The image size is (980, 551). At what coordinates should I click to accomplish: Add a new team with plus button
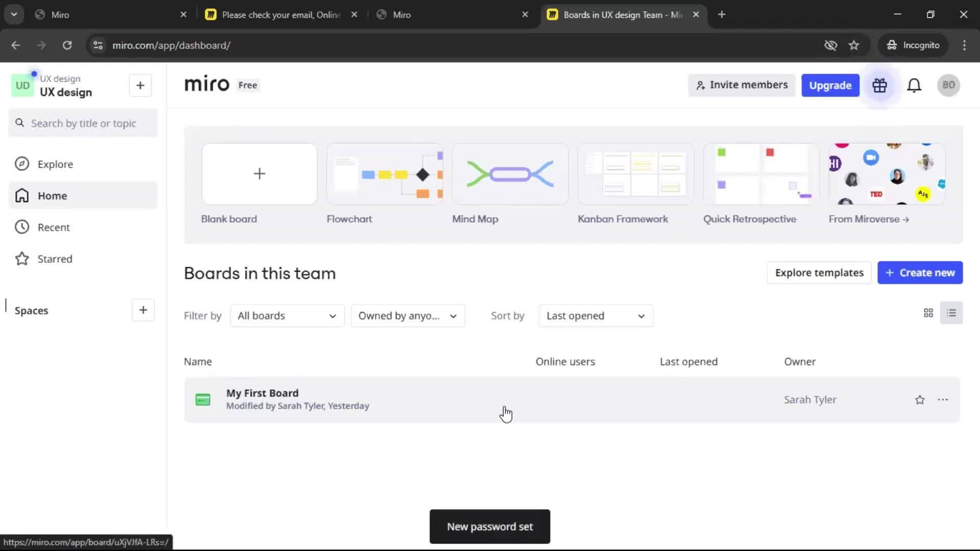point(140,85)
